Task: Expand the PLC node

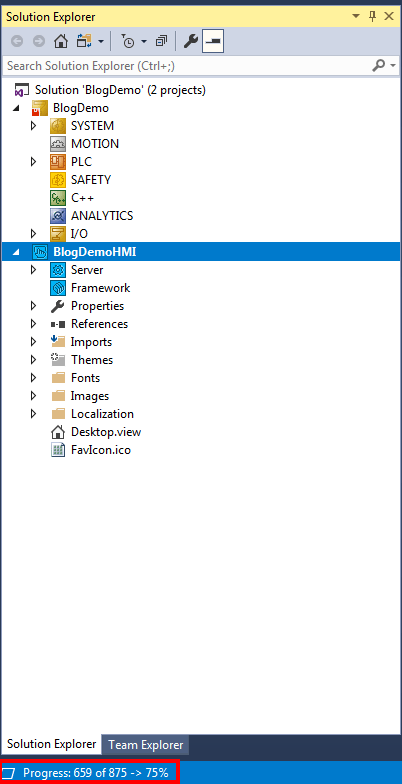Action: coord(34,162)
